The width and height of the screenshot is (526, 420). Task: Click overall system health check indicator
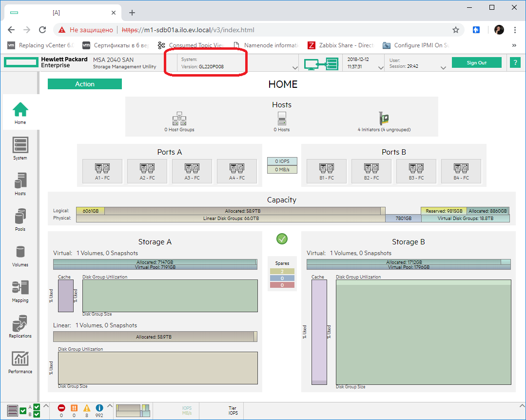23,411
